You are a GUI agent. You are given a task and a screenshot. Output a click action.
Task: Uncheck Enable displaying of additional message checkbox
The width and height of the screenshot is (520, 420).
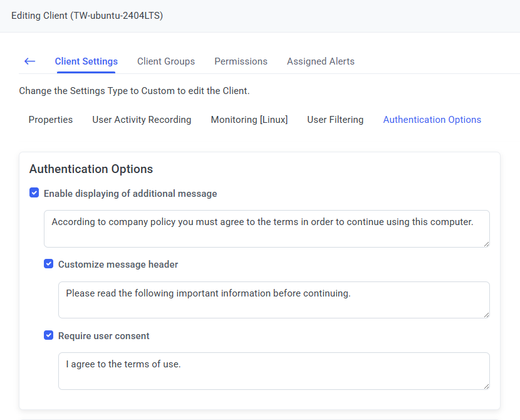(x=34, y=193)
